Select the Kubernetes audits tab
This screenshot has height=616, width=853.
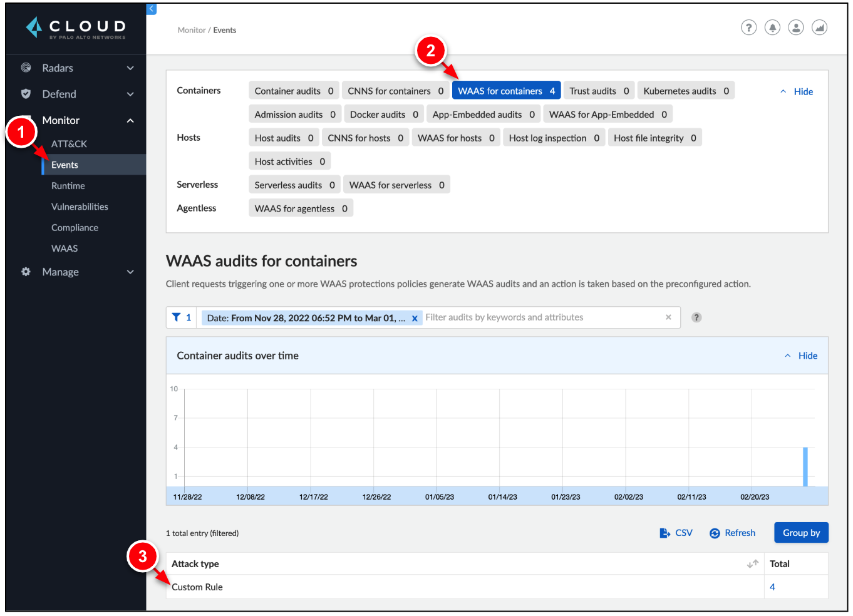point(686,91)
